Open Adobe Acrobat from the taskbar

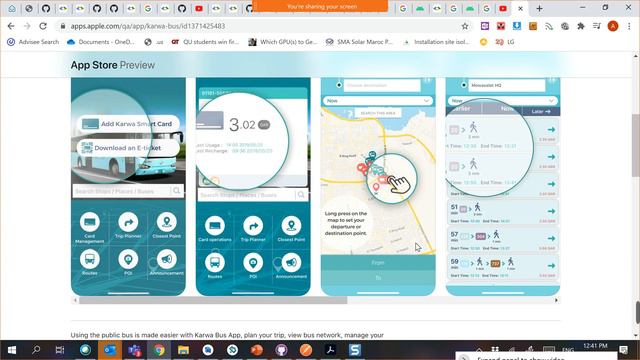click(x=330, y=350)
